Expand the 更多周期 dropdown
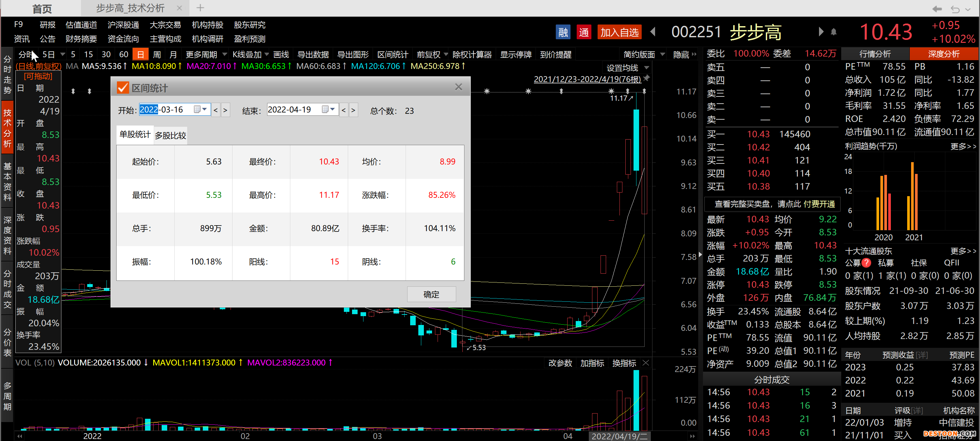Screen dimensions: 980x441 (x=224, y=55)
